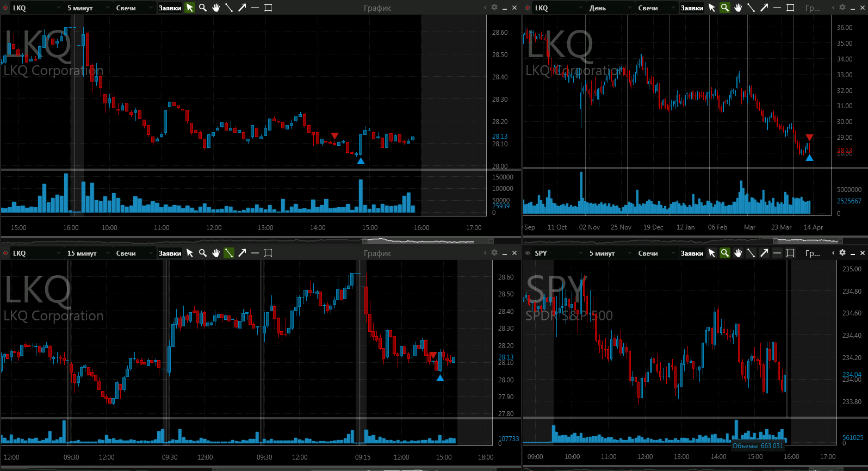This screenshot has width=868, height=471.
Task: Open gear settings of the LKQ 5-minute chart
Action: click(x=494, y=8)
